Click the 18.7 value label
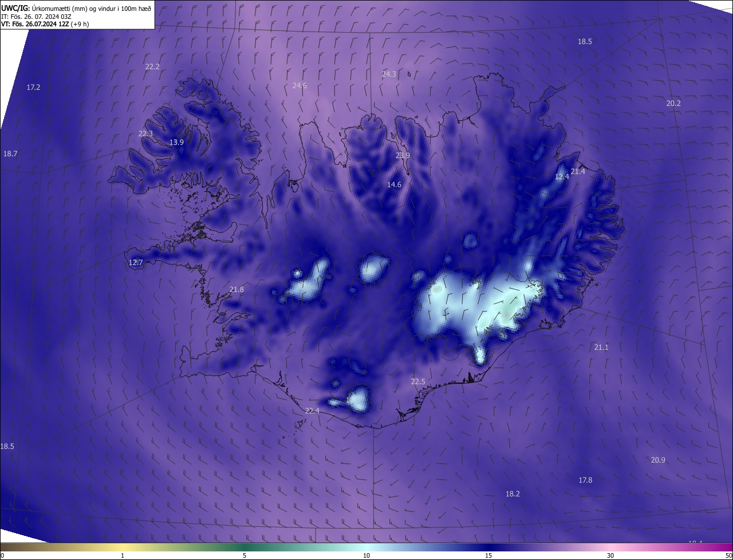Viewport: 733px width, 560px height. click(x=10, y=153)
